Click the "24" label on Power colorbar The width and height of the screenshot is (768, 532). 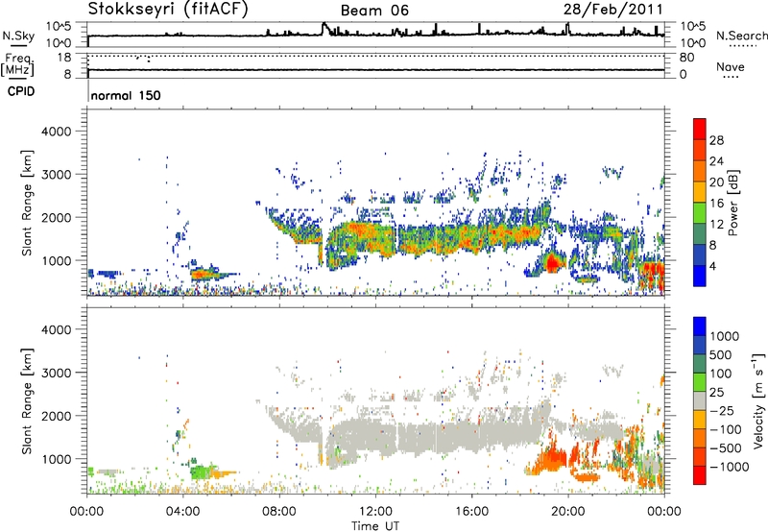click(x=716, y=161)
